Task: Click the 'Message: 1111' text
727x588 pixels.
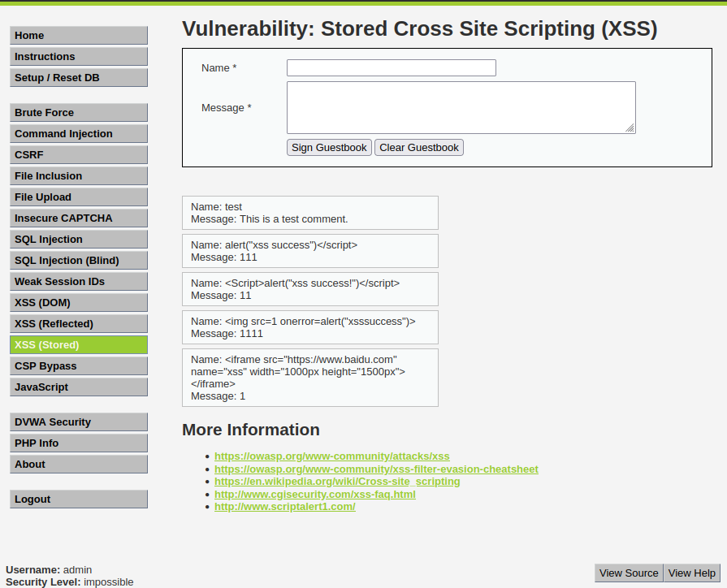Action: pos(227,334)
